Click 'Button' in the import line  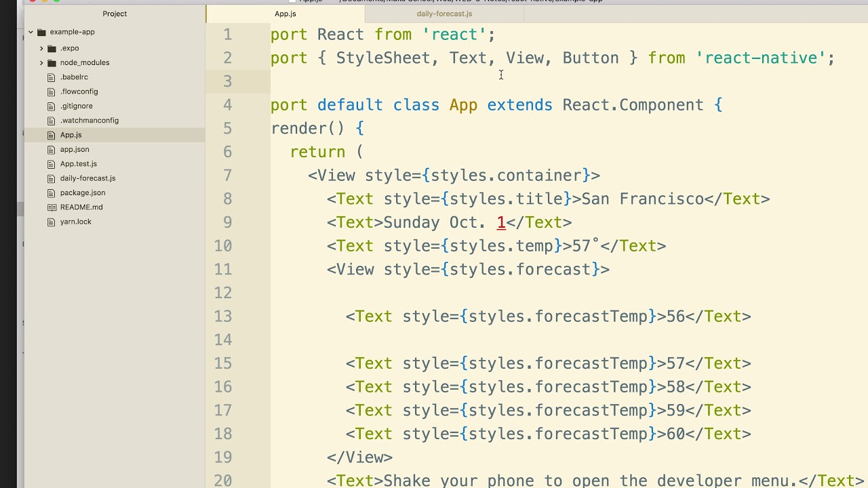[590, 58]
